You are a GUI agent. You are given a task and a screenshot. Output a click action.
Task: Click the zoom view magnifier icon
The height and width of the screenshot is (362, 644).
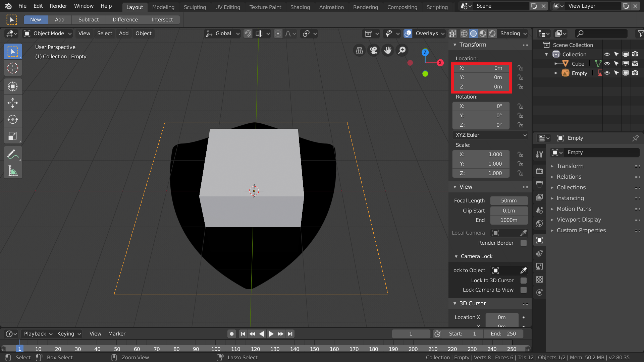point(402,50)
